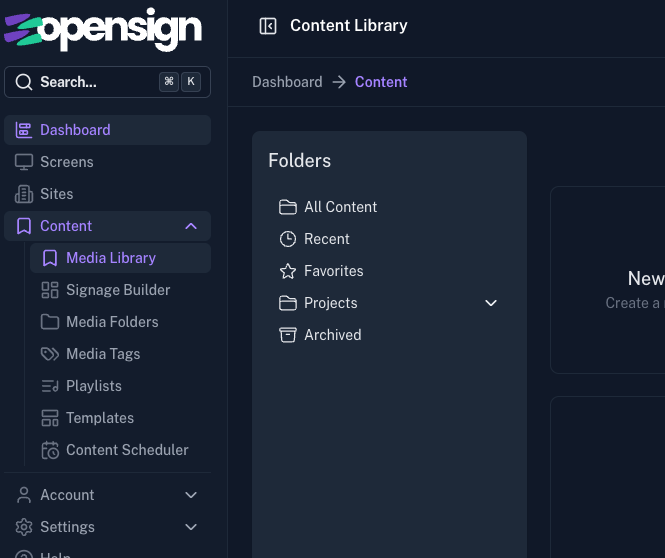665x558 pixels.
Task: Select Media Tags label
Action: 103,354
